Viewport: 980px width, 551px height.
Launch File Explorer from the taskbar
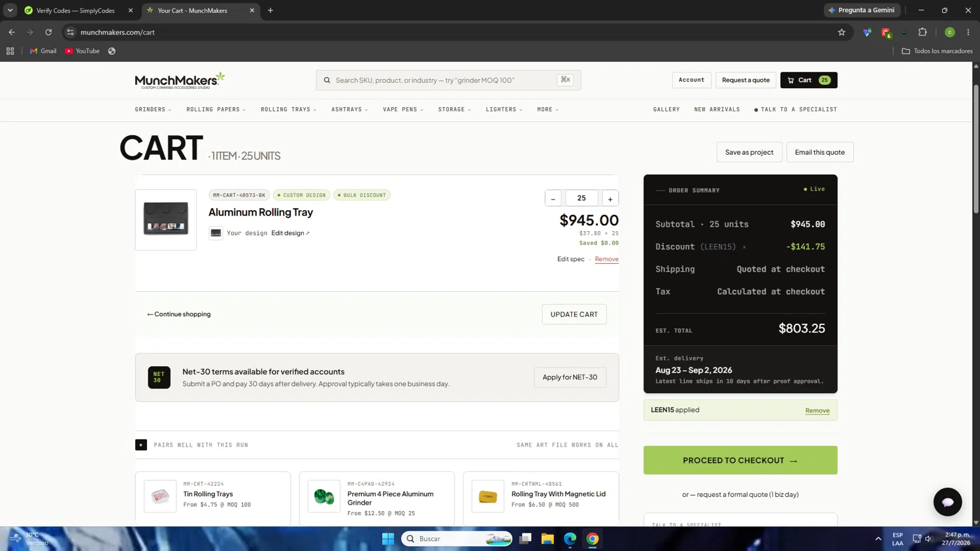pos(547,539)
